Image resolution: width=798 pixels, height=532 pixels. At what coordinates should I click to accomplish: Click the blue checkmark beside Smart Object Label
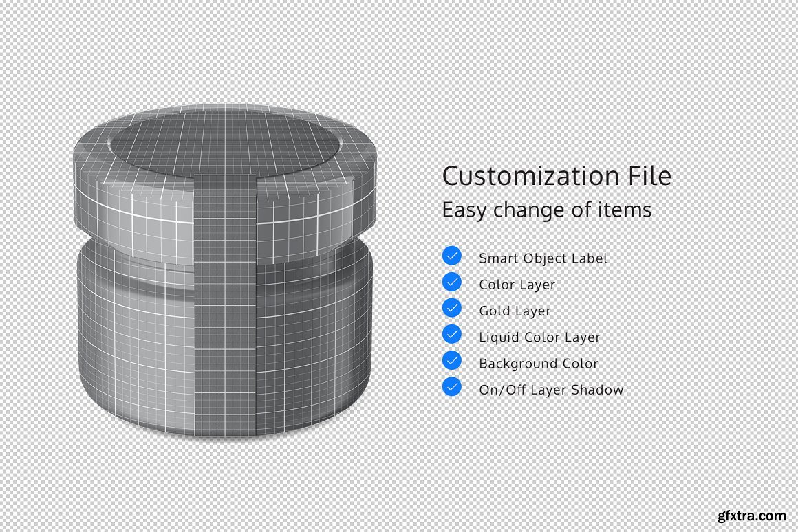[x=452, y=256]
